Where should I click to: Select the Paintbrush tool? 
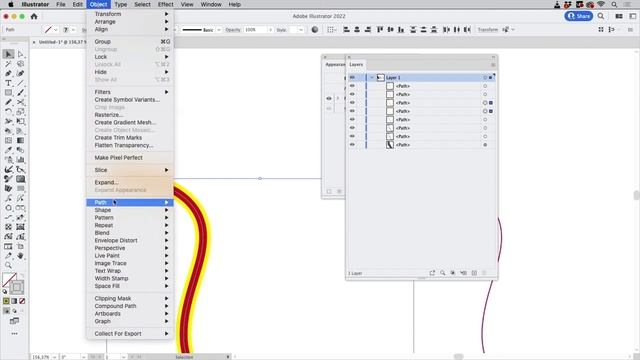20,93
